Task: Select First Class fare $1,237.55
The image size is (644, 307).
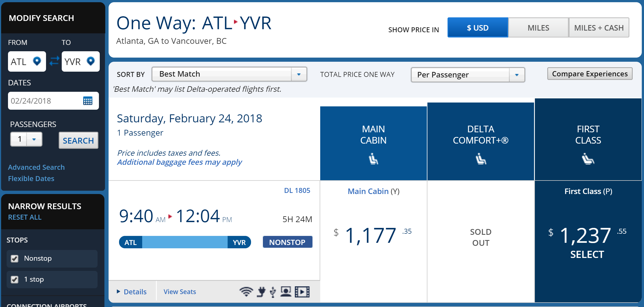Action: pos(587,254)
